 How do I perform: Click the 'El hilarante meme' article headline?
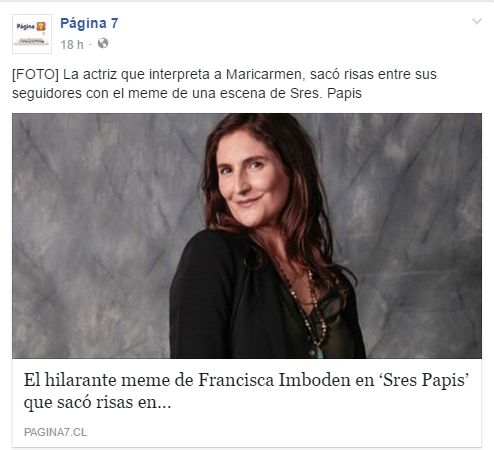[246, 391]
